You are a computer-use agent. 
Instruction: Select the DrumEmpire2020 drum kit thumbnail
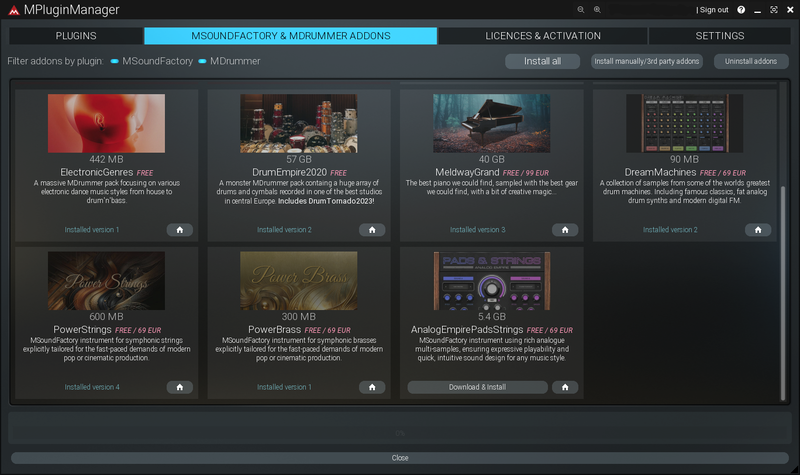point(298,123)
